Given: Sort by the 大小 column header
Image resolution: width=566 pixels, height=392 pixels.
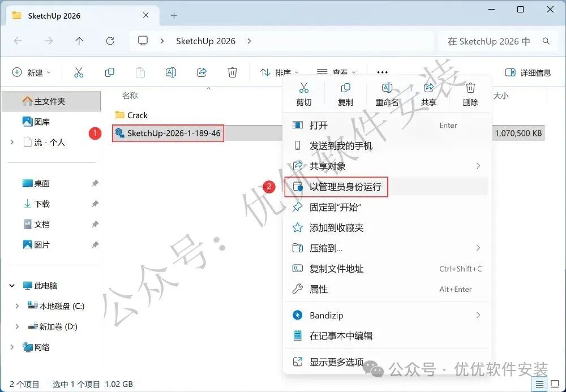Looking at the screenshot, I should pos(501,96).
